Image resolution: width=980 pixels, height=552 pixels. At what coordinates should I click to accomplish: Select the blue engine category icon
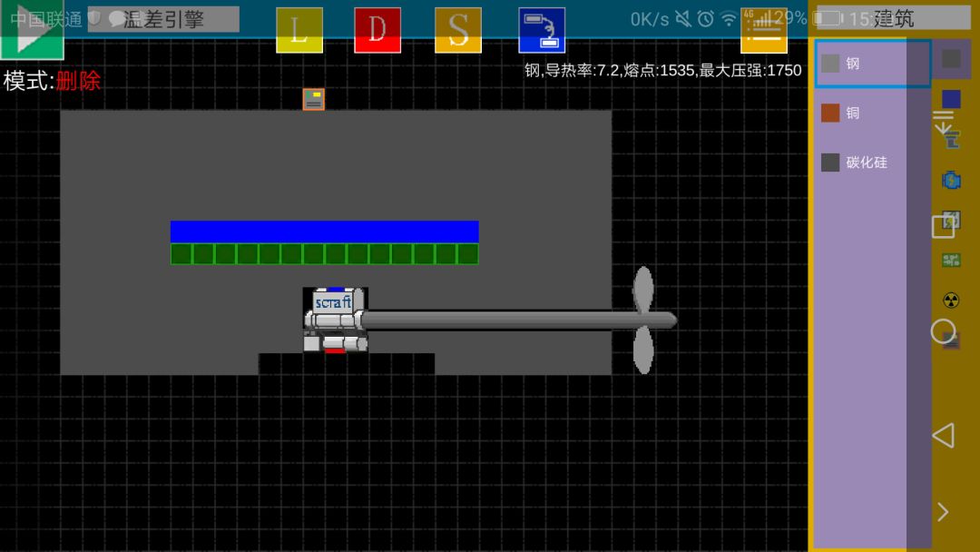click(951, 181)
